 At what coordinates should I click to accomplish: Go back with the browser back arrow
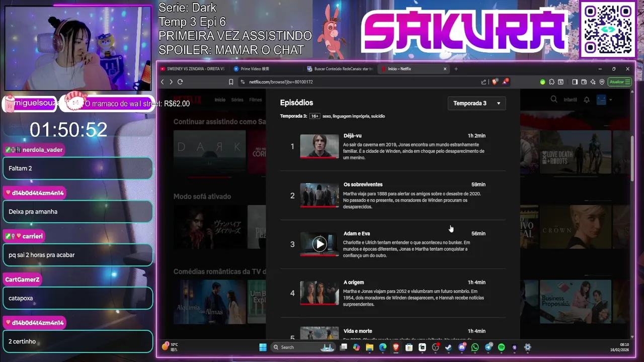162,82
